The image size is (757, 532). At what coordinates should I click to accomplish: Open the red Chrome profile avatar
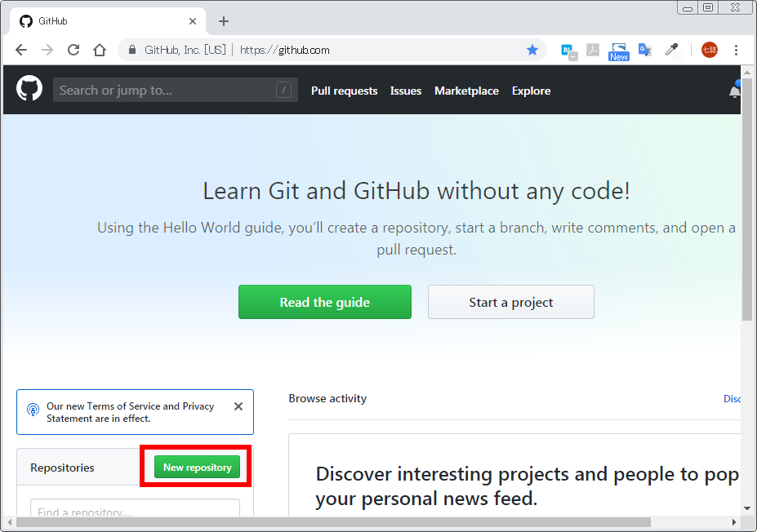709,50
